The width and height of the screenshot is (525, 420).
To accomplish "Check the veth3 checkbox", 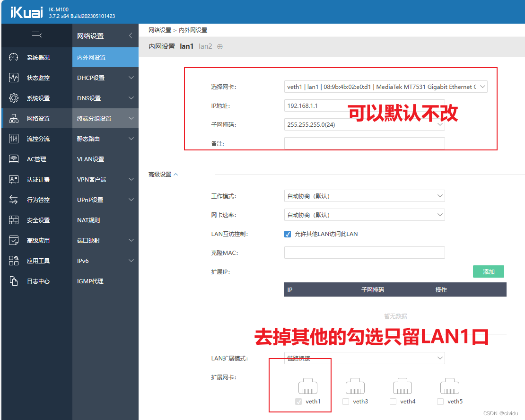I will click(x=346, y=402).
